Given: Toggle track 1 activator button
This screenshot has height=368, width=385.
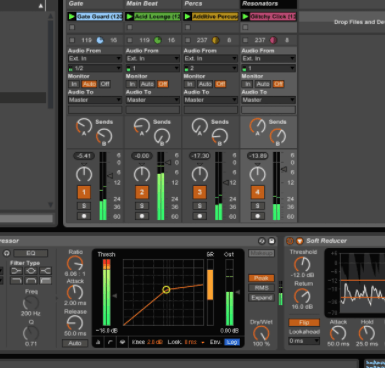Looking at the screenshot, I should pos(84,192).
